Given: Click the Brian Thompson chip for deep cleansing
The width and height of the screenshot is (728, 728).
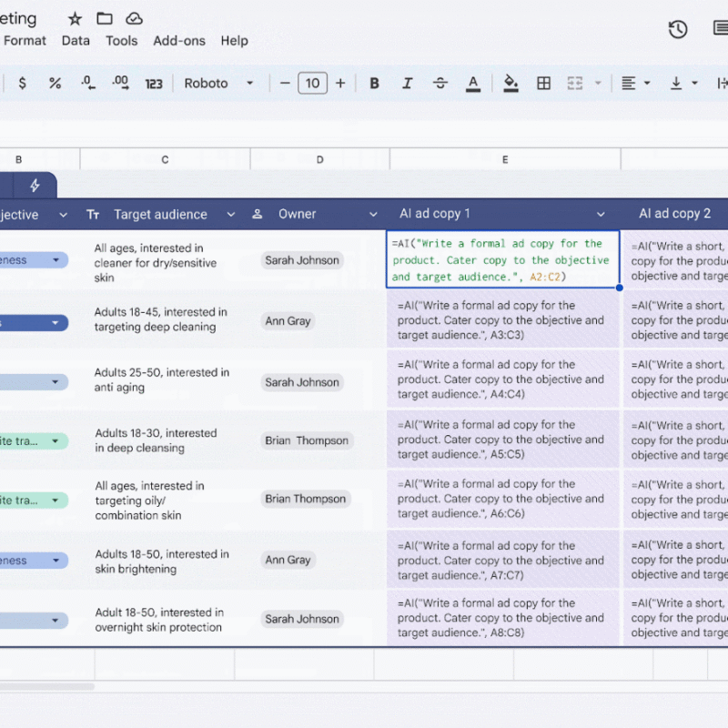Looking at the screenshot, I should (307, 440).
